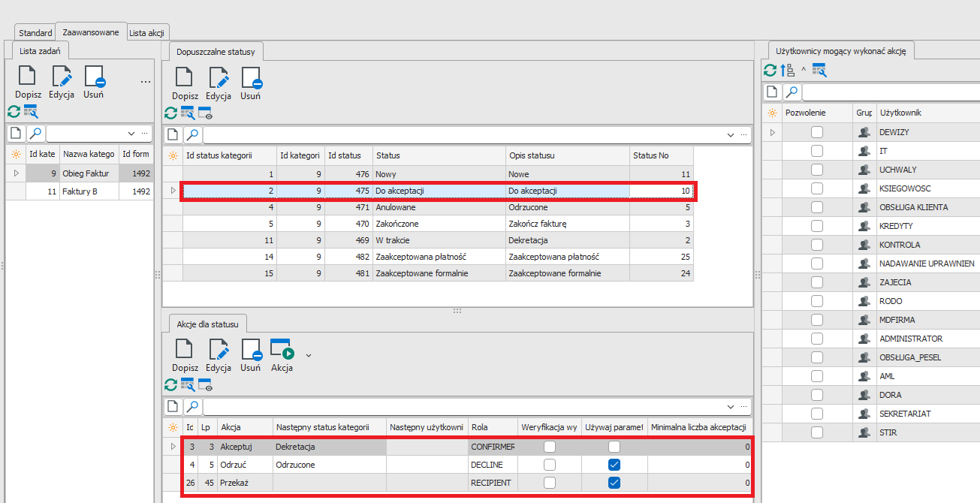Sort by Status No column header

pos(650,155)
